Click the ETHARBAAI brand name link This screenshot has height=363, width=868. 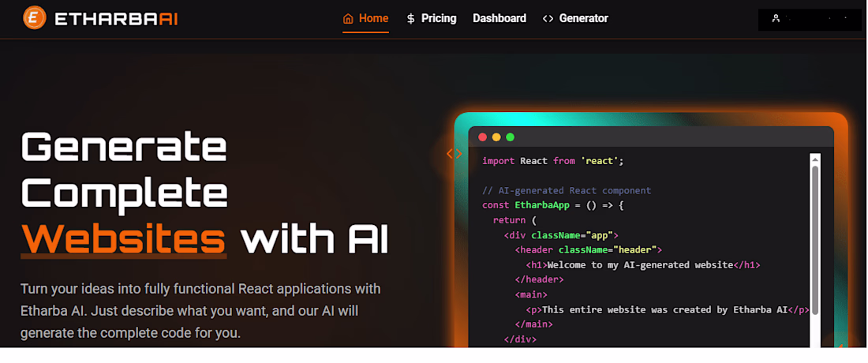[116, 18]
